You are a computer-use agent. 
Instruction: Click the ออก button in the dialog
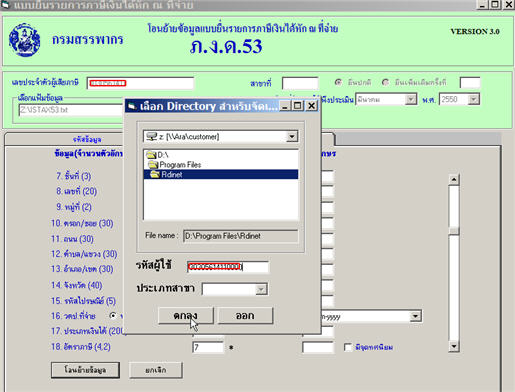click(245, 316)
